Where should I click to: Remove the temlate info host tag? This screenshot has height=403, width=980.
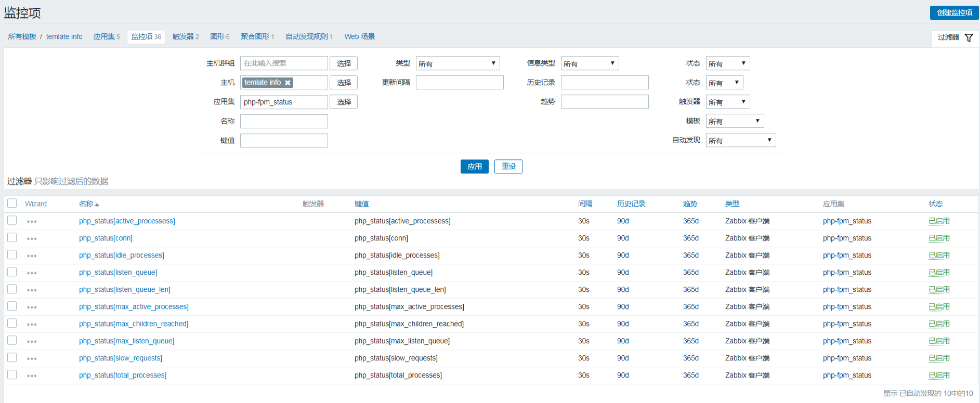point(288,83)
